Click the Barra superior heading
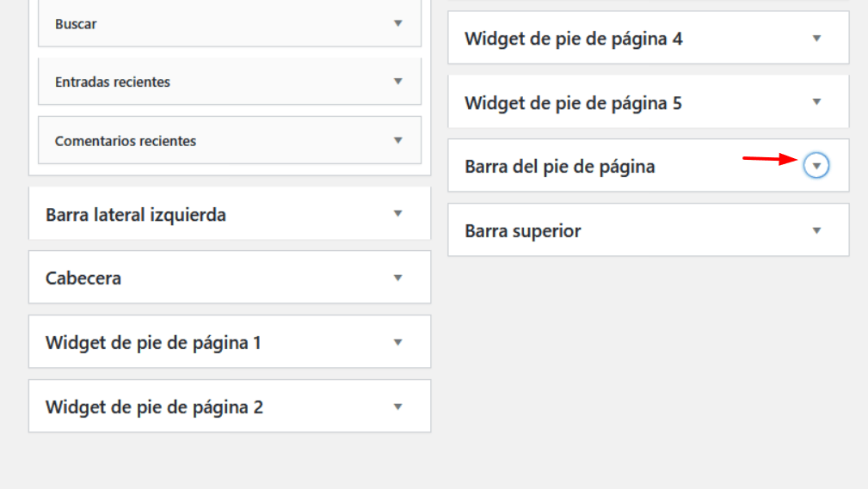 (x=522, y=231)
